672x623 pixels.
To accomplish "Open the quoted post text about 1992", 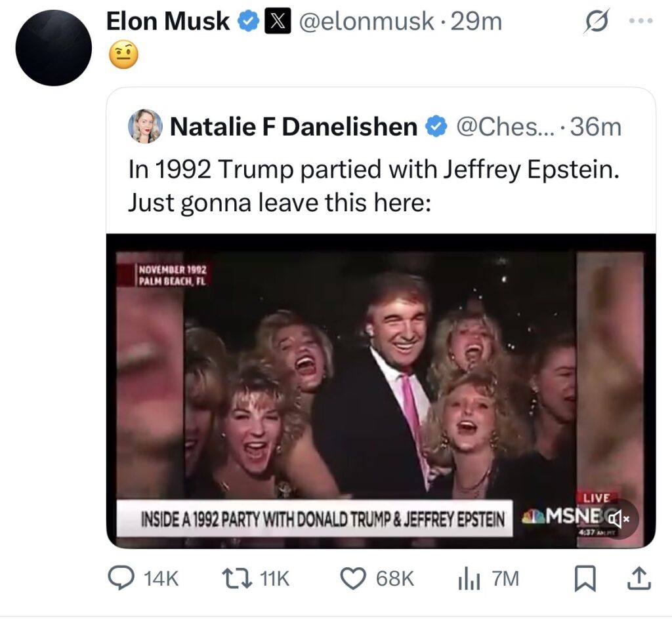I will 374,185.
